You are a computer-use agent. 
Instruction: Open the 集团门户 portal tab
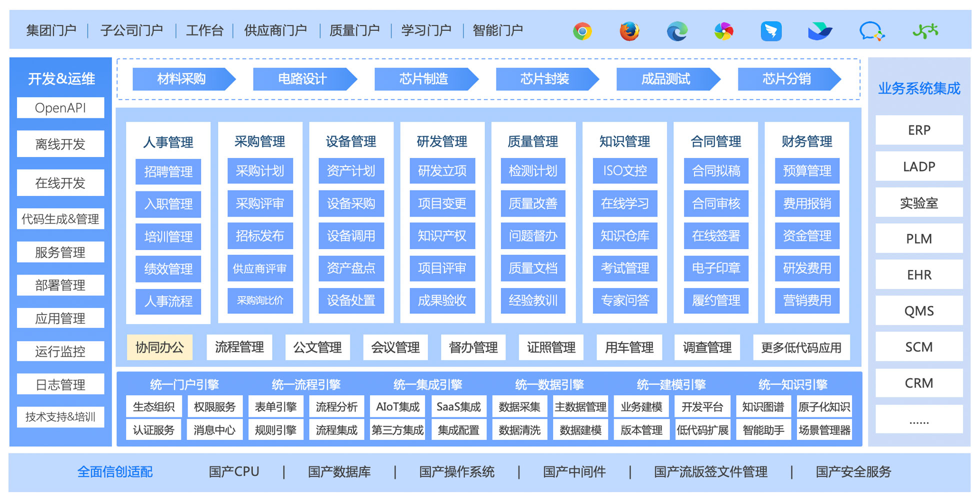[x=51, y=30]
